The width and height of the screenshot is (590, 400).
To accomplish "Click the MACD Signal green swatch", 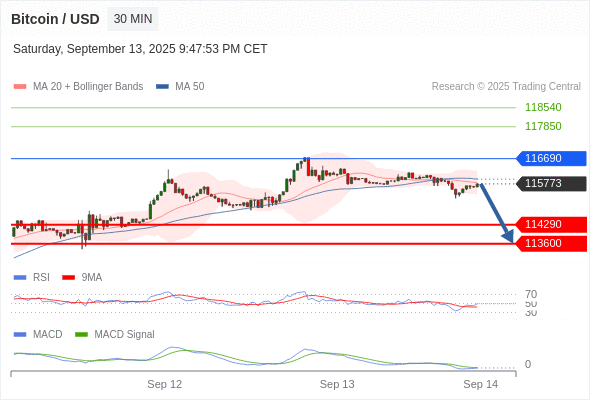I will pos(81,335).
